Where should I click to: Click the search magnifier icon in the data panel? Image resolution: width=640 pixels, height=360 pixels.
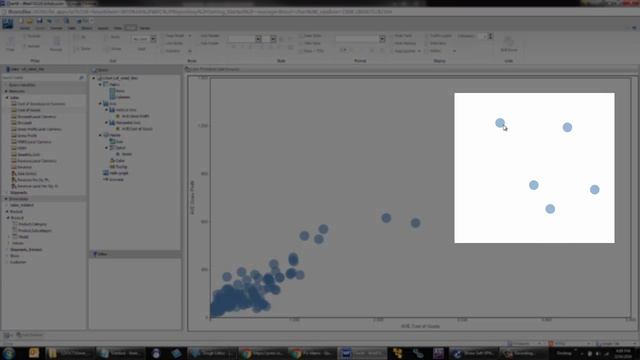click(81, 78)
